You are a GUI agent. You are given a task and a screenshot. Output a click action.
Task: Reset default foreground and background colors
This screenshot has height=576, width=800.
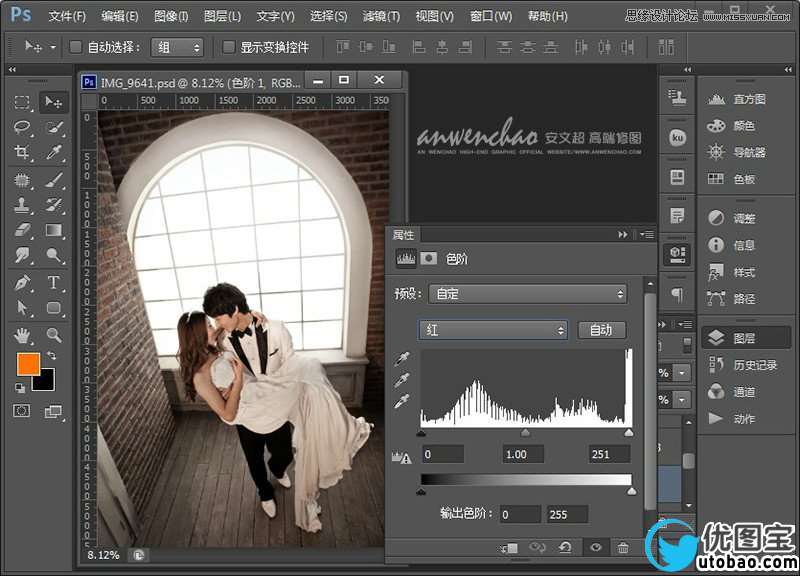pos(20,389)
